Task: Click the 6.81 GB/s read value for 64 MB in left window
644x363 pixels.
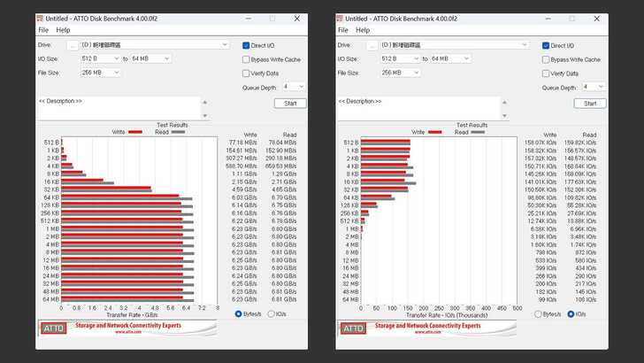Action: click(x=284, y=299)
